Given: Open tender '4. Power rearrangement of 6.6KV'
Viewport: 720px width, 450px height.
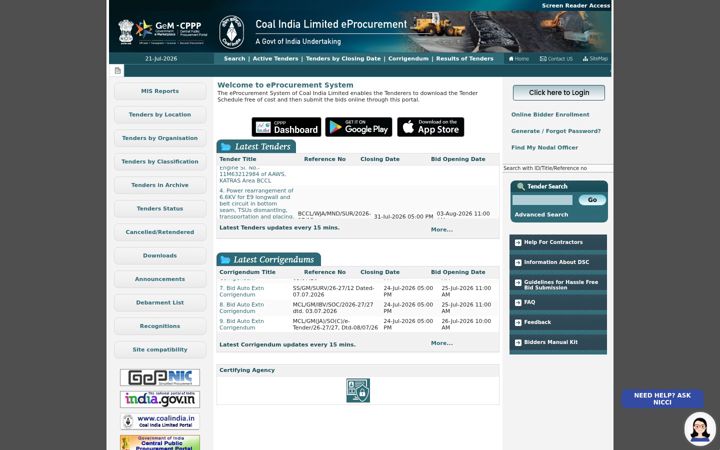Looking at the screenshot, I should coord(256,203).
